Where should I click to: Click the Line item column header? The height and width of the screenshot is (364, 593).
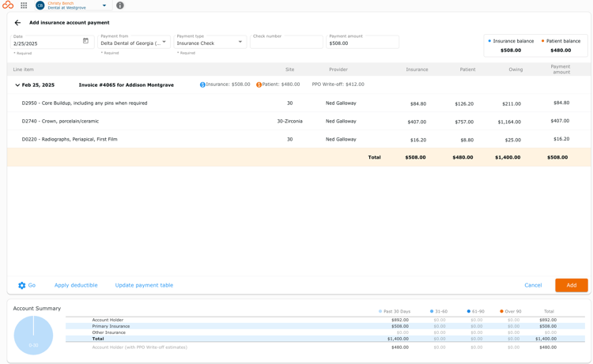point(24,69)
